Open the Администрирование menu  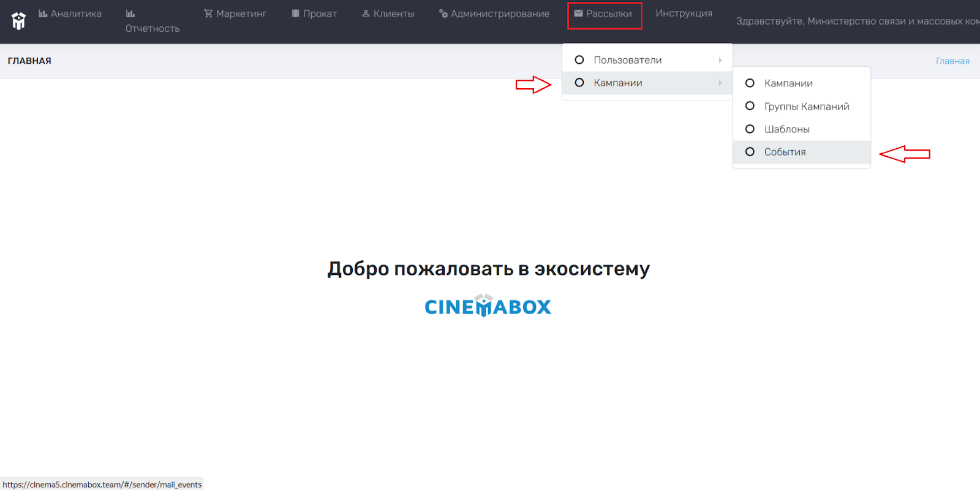coord(494,13)
